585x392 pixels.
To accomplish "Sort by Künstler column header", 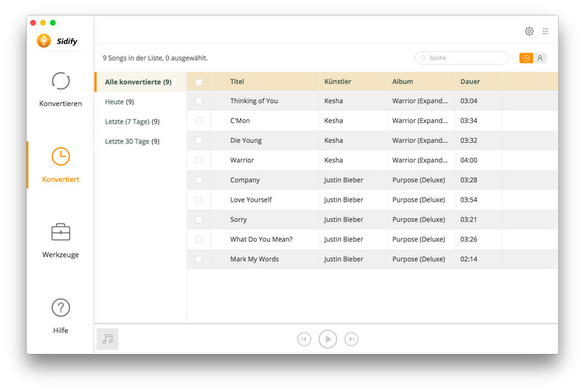I will (x=338, y=82).
